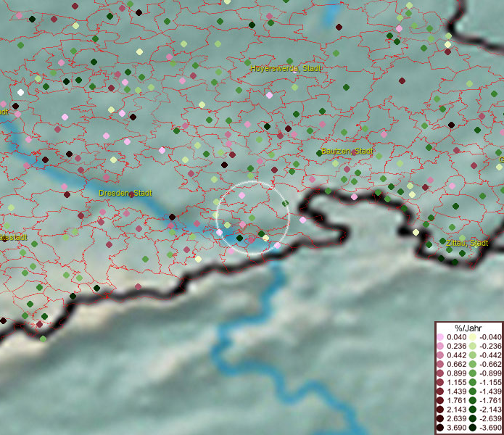Select the -0.442 legend color dot
504x435 pixels.
click(x=472, y=355)
